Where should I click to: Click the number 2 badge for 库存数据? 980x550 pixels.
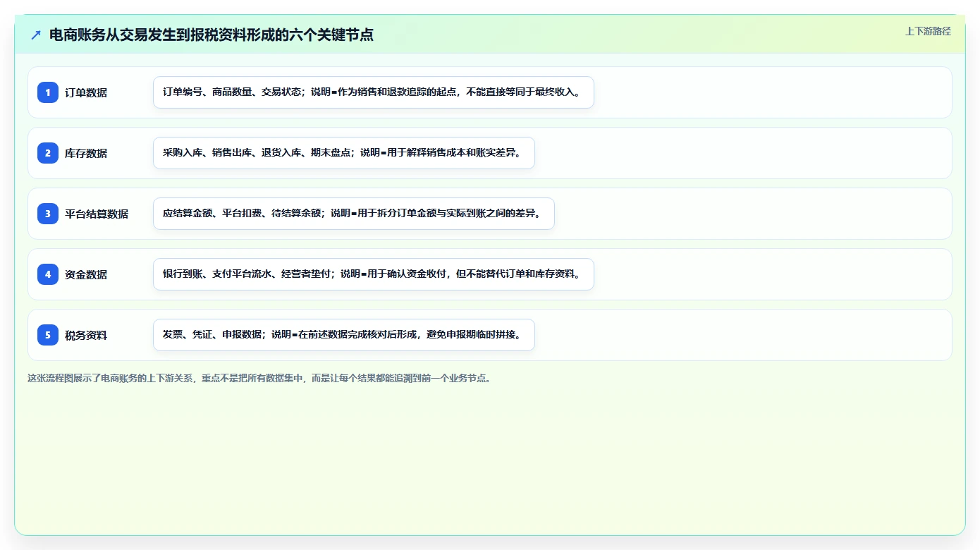click(48, 153)
